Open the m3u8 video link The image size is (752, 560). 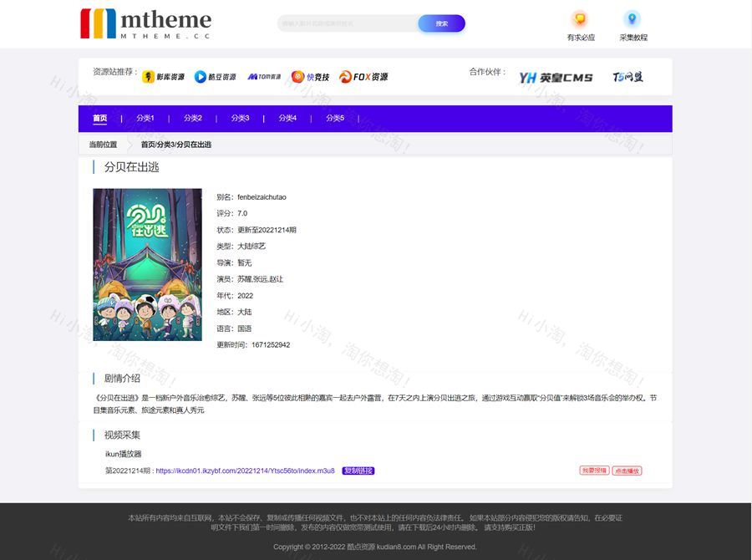coord(245,471)
